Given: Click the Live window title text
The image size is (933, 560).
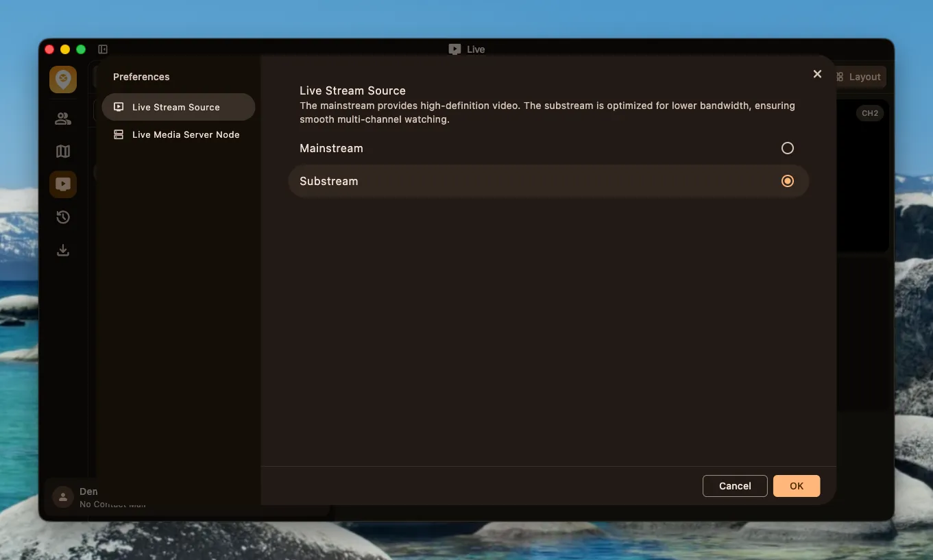Looking at the screenshot, I should (476, 49).
